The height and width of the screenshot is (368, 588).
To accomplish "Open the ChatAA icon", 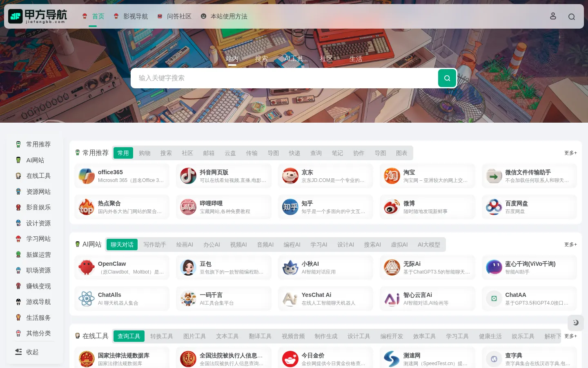I will [x=494, y=299].
